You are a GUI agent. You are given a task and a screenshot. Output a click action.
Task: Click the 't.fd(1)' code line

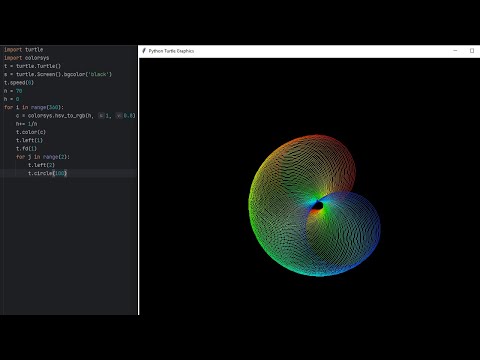point(26,149)
